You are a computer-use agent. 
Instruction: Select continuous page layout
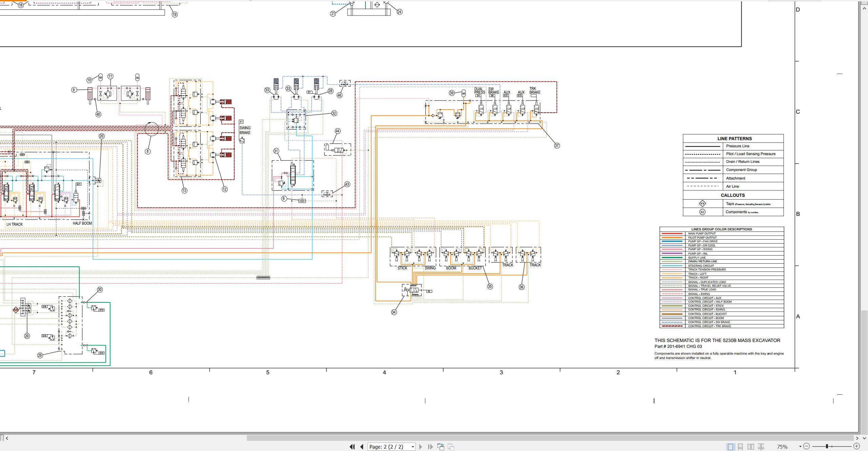pyautogui.click(x=741, y=447)
